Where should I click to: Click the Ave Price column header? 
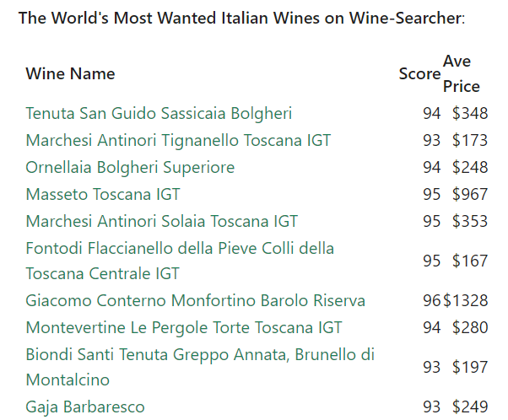462,74
